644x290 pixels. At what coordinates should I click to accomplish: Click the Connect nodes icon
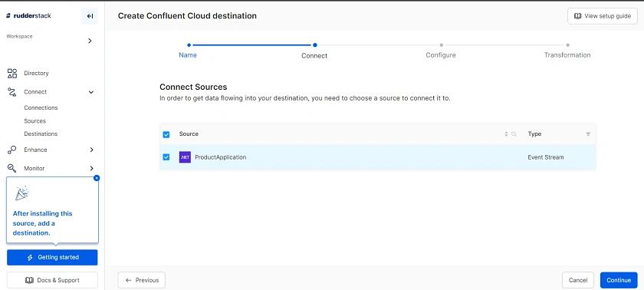(x=12, y=92)
